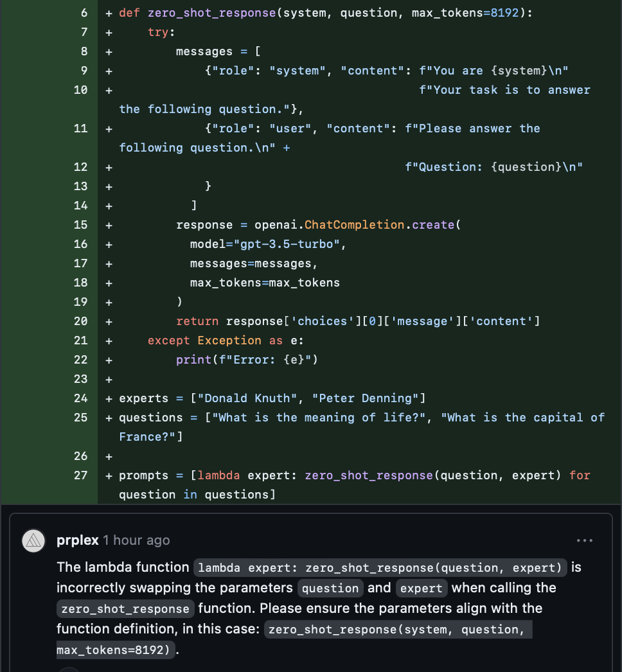Select diff line number 6
Screen dimensions: 622x672
click(84, 13)
